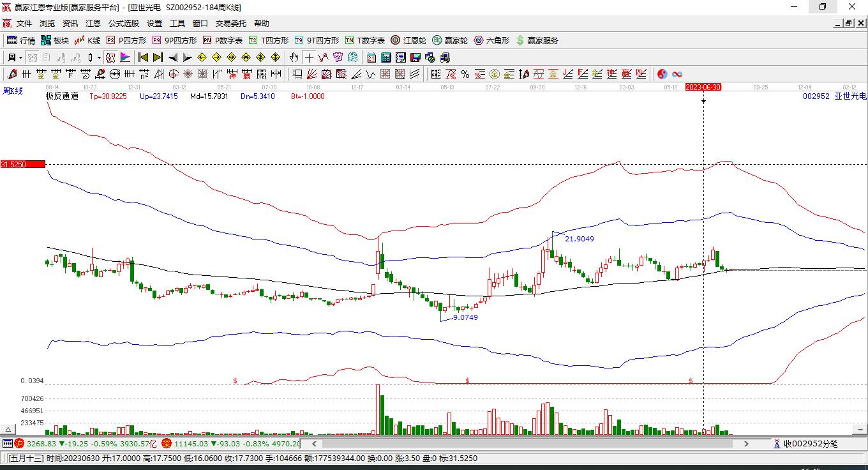Viewport: 868px width, 470px height.
Task: Open the 帮助 menu
Action: (262, 24)
